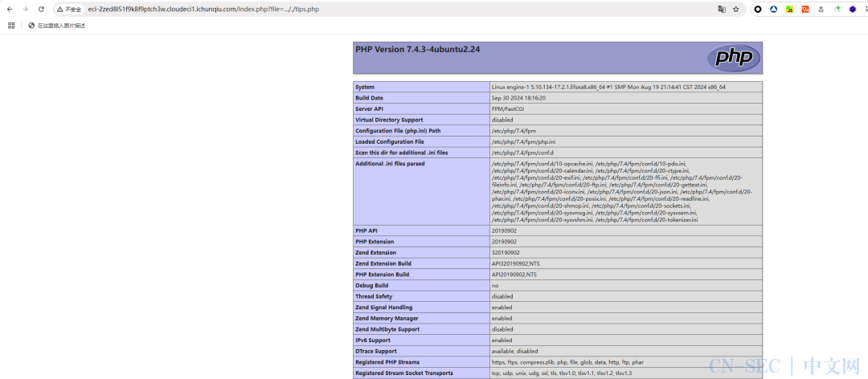Open the green plus extension icon
The image size is (868, 379).
point(837,10)
